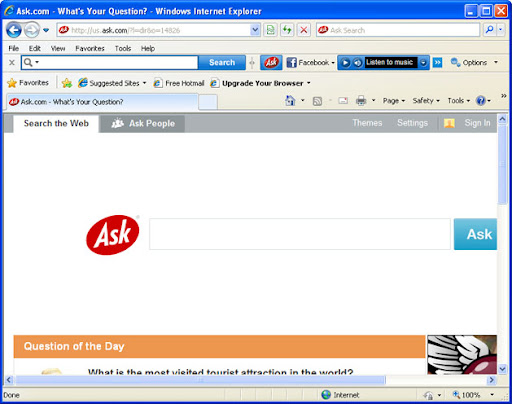
Task: Click the main Ask.com question input box
Action: [300, 234]
